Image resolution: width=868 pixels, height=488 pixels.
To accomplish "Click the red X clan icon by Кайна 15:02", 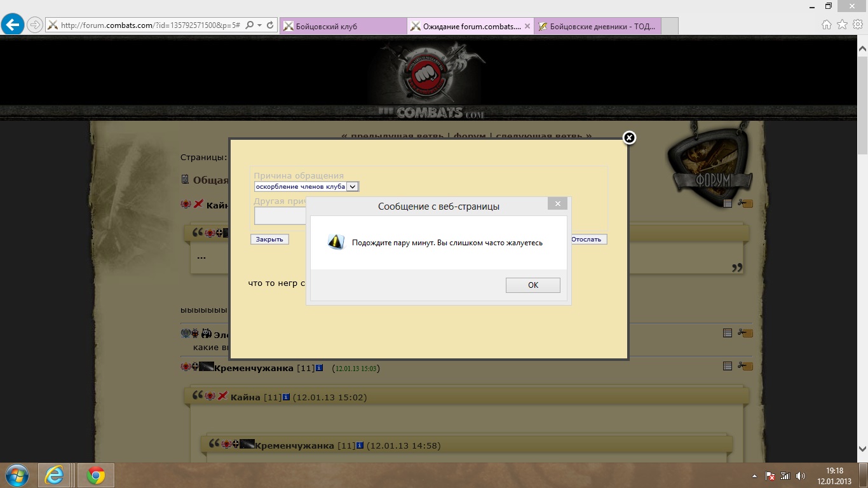I will click(x=222, y=396).
